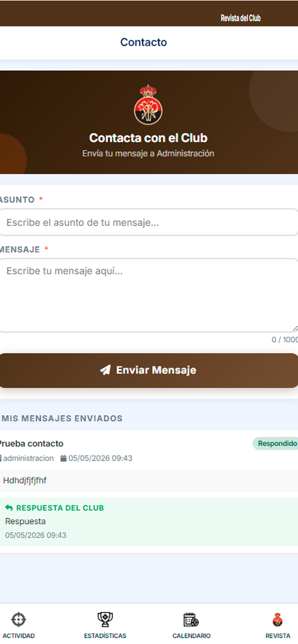This screenshot has width=298, height=644.
Task: Click the Respondido status badge
Action: click(275, 443)
